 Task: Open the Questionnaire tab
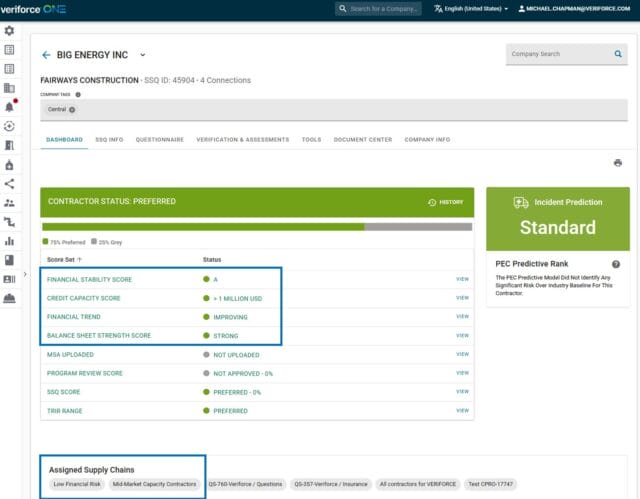(x=160, y=140)
